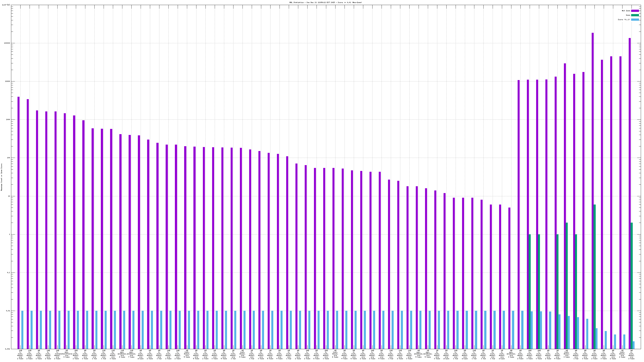This screenshot has height=362, width=644.
Task: Click the 100000 y-axis tick label
Action: (7, 43)
